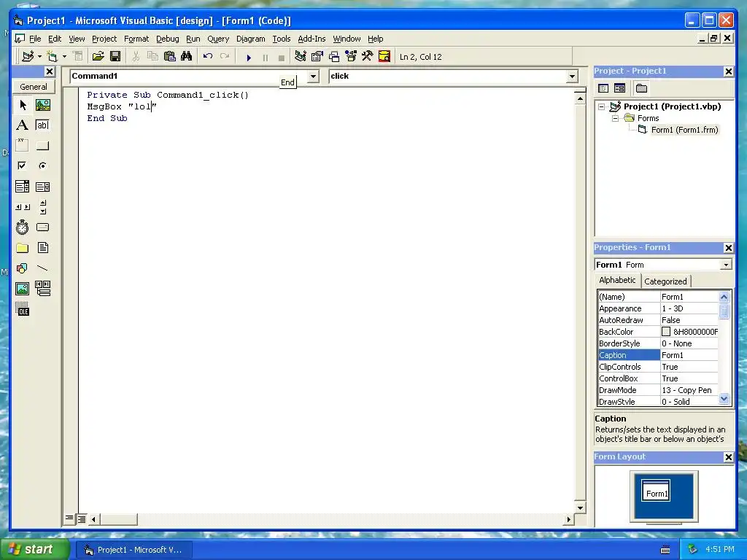Select the TextBox control tool
The image size is (747, 560).
pos(43,125)
